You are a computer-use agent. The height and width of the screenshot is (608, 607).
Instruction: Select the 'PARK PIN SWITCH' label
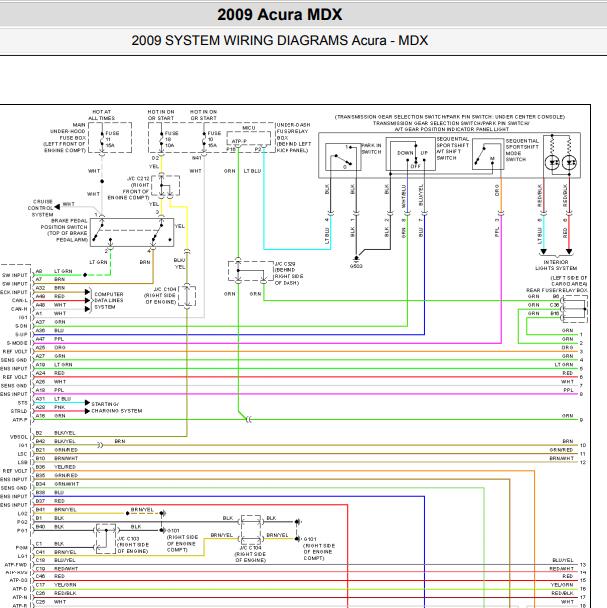coord(372,149)
